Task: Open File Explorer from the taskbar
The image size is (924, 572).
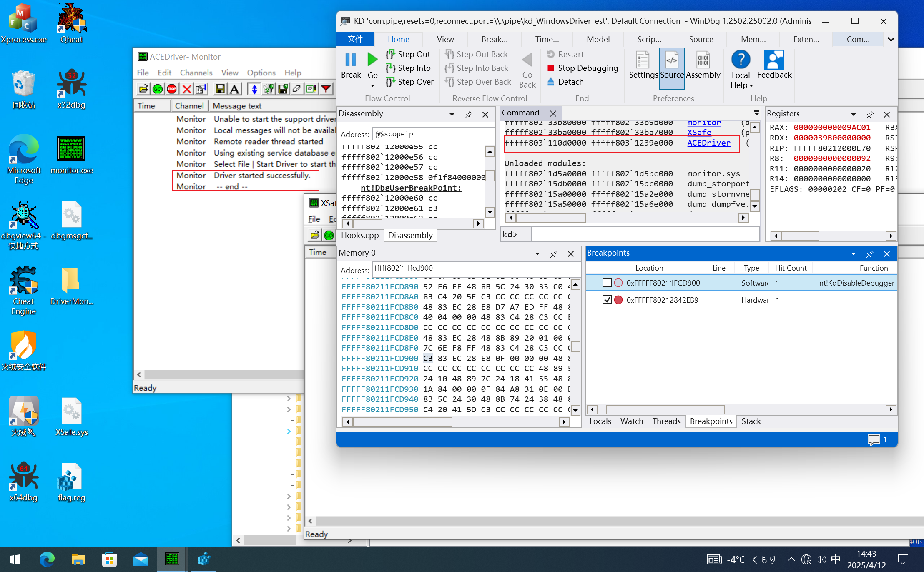Action: click(x=78, y=559)
